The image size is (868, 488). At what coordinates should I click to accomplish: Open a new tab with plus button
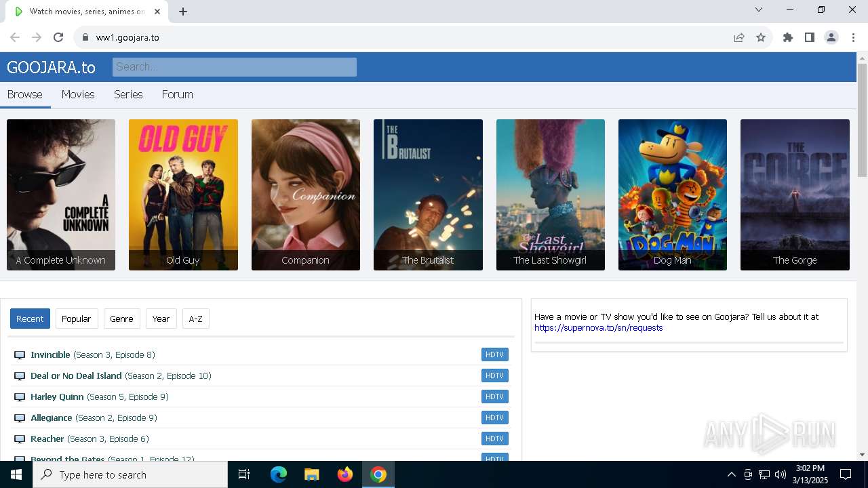(x=183, y=12)
